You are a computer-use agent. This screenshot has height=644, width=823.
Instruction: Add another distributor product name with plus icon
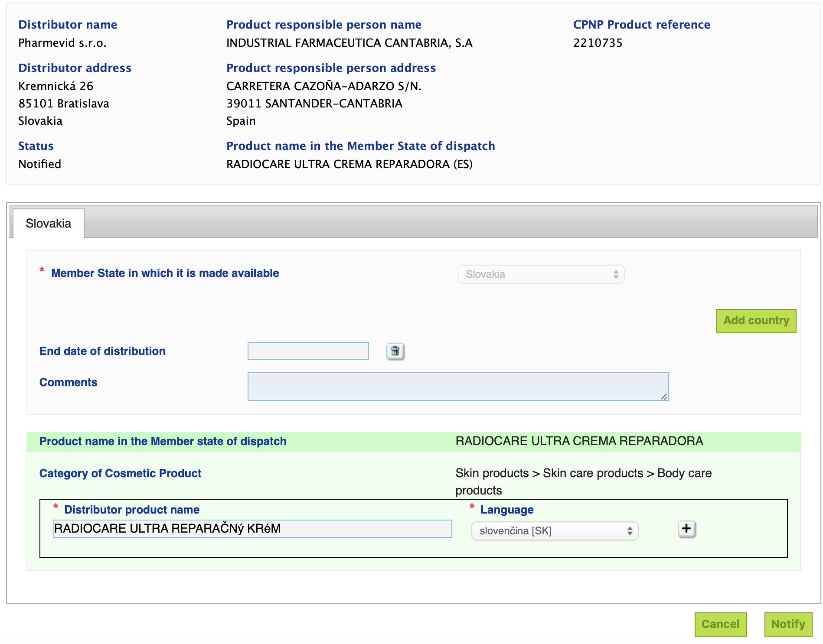686,529
